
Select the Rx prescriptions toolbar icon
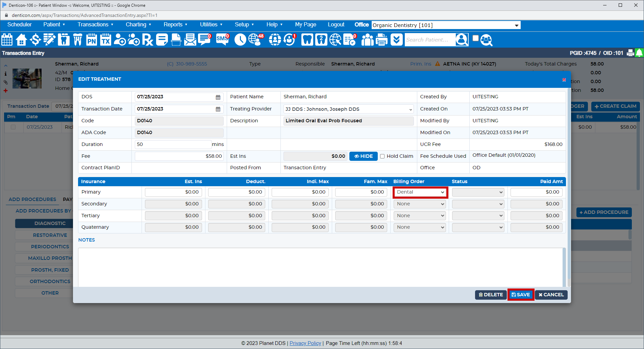coord(148,40)
